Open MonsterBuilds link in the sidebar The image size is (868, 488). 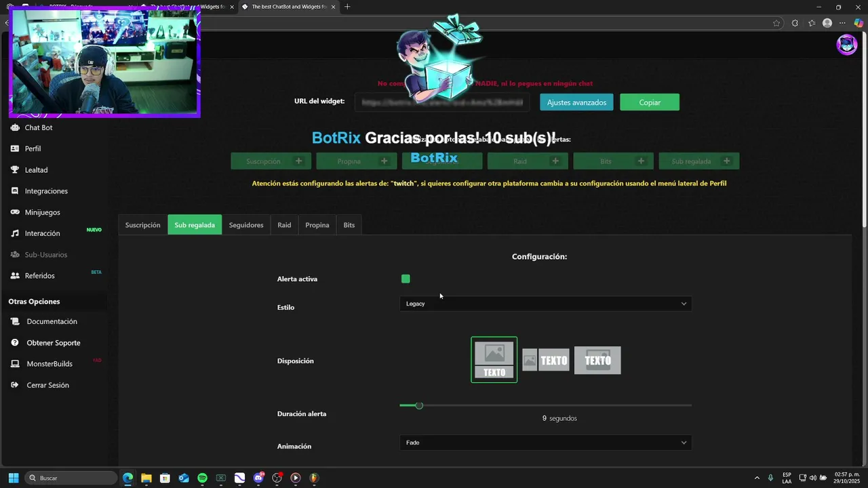pos(50,364)
